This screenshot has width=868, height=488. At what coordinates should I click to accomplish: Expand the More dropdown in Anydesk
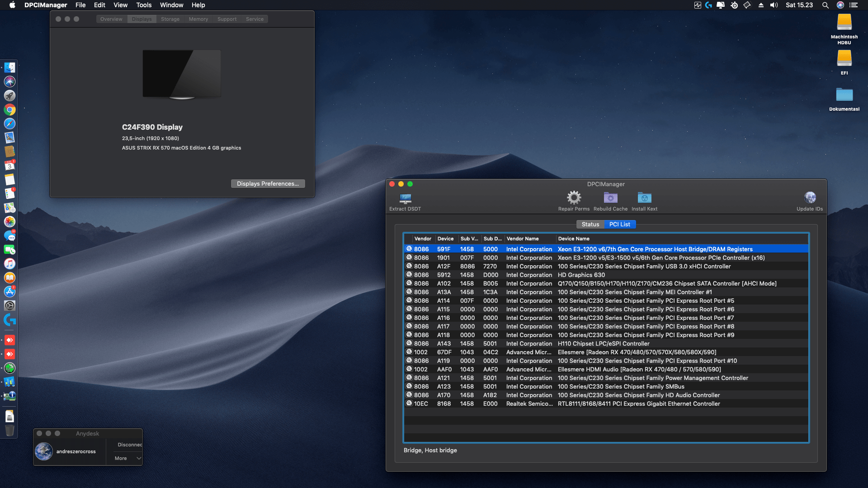click(128, 458)
